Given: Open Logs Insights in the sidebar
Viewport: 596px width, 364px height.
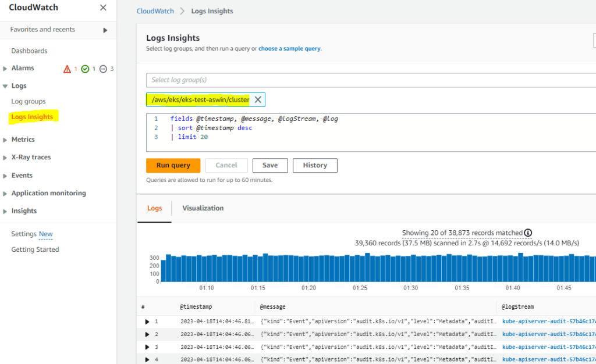Looking at the screenshot, I should pos(32,117).
